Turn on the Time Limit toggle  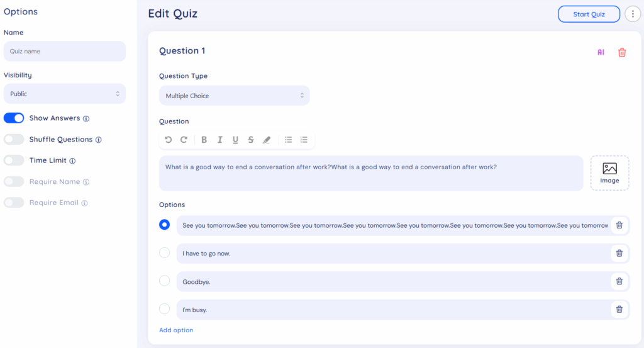coord(14,160)
